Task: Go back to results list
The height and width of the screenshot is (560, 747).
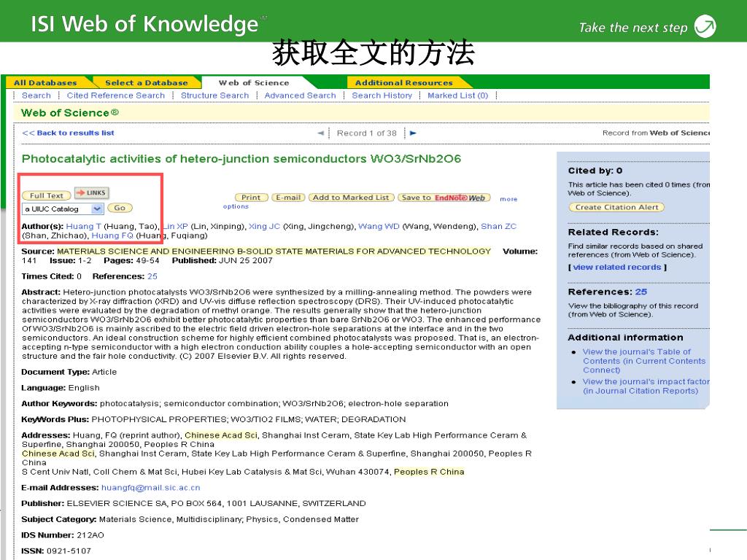Action: (x=68, y=133)
